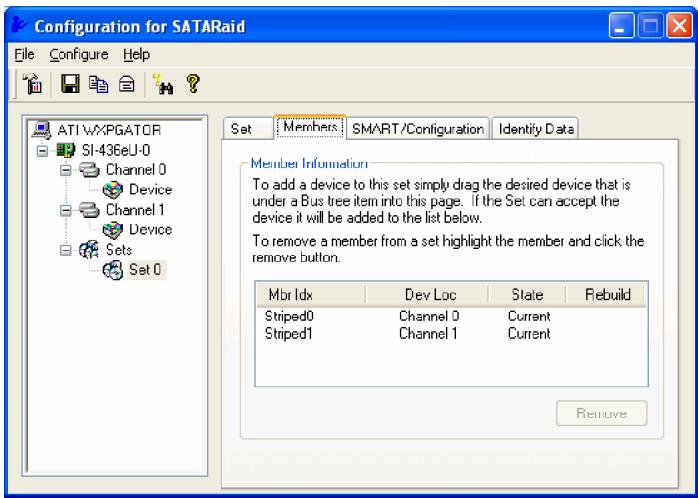Select the Channel 0 tree label

pyautogui.click(x=136, y=170)
